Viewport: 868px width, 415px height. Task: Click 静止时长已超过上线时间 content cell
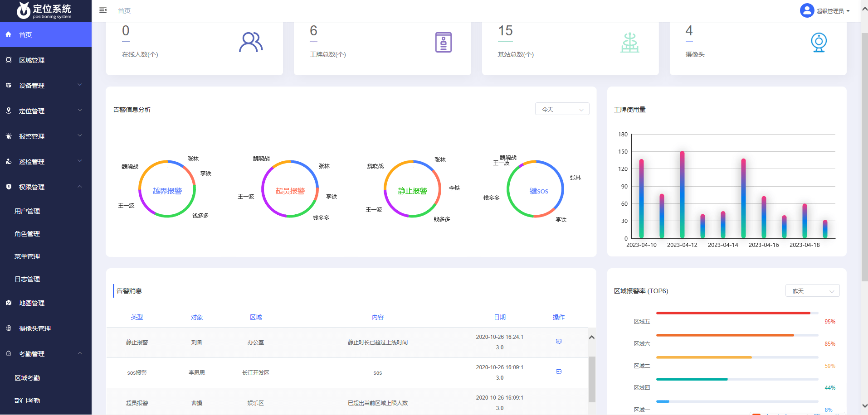[378, 343]
